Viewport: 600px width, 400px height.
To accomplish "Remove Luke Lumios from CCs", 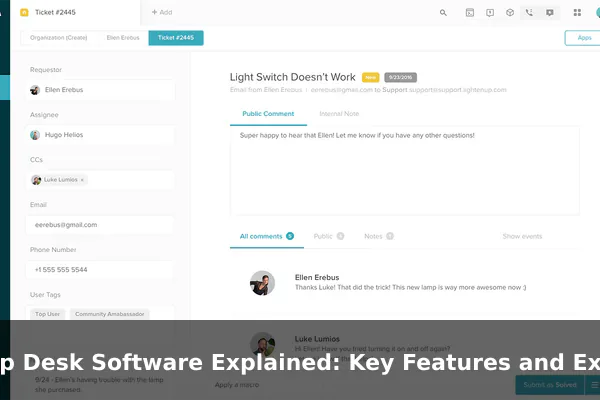I will pos(82,180).
